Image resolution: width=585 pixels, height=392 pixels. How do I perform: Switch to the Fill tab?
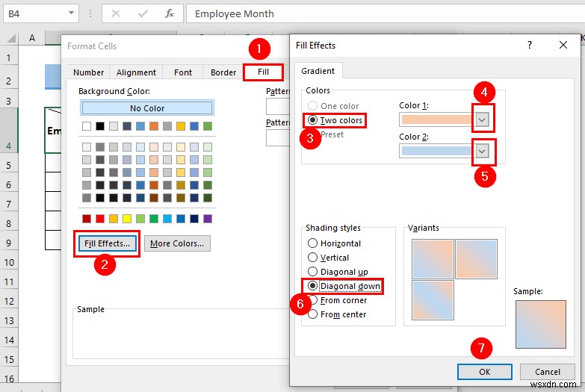(263, 72)
